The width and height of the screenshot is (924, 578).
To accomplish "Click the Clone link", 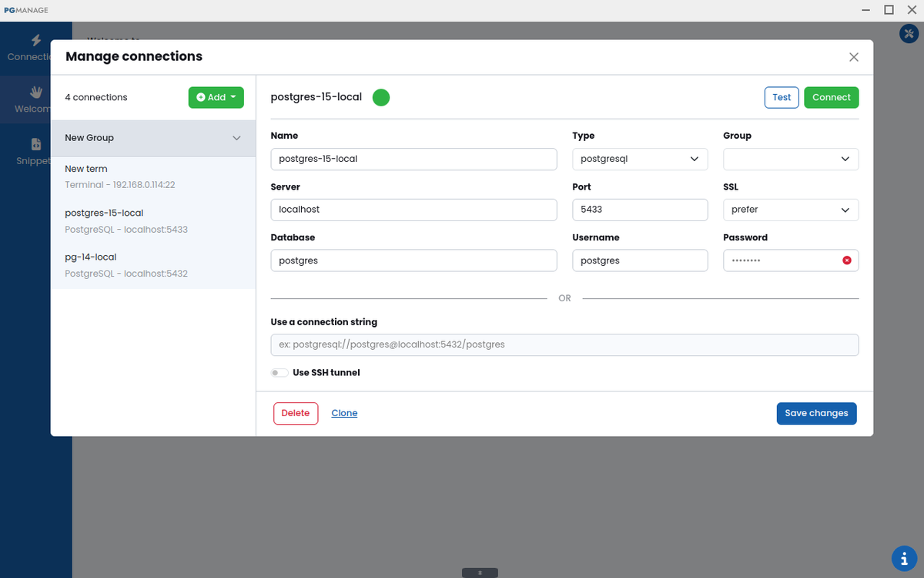I will pos(344,413).
